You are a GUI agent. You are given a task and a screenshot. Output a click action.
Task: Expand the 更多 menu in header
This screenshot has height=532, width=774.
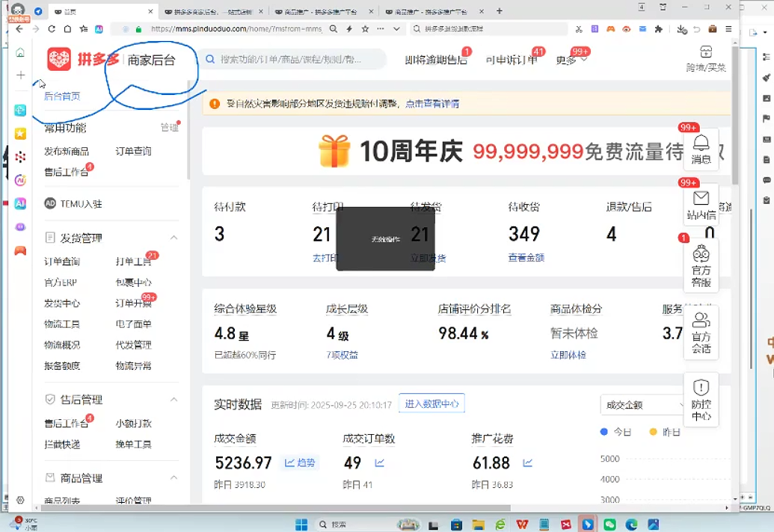point(571,61)
